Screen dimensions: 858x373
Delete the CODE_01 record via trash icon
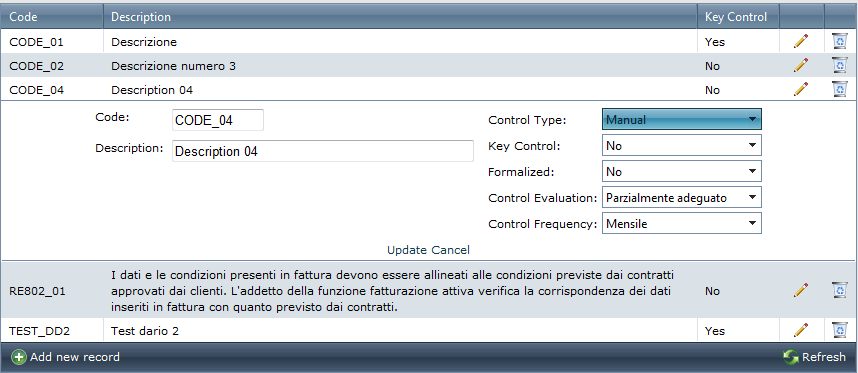[x=839, y=41]
